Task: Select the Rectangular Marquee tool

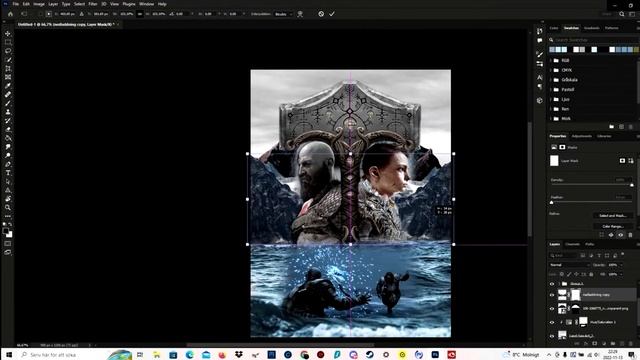Action: [x=8, y=42]
